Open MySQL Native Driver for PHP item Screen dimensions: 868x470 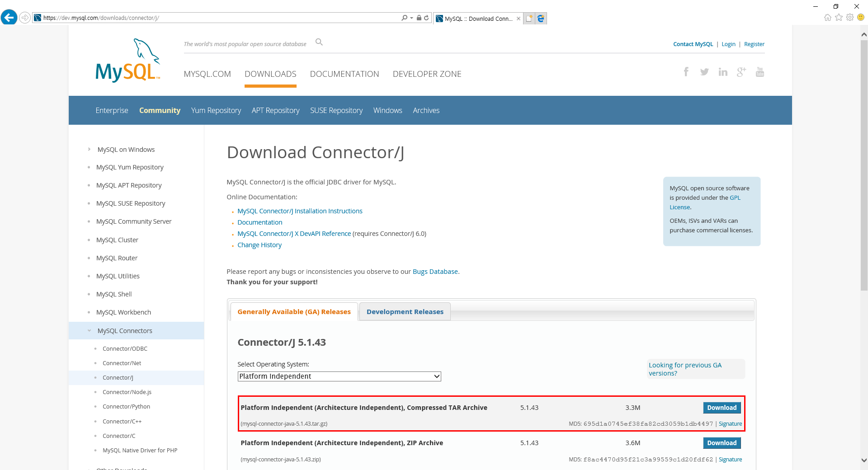[140, 450]
